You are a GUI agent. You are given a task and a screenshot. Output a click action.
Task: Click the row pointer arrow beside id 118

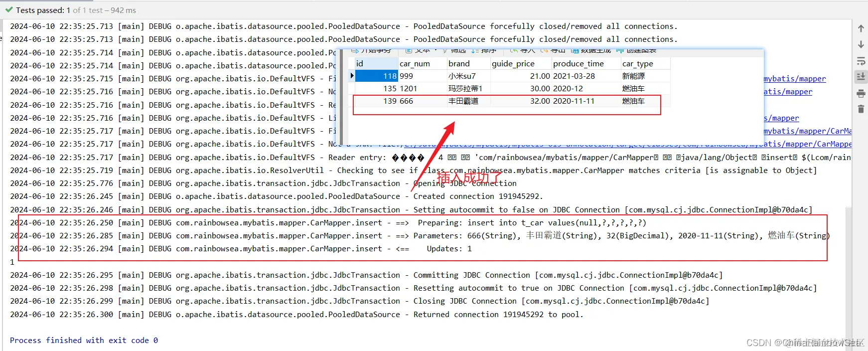(352, 76)
